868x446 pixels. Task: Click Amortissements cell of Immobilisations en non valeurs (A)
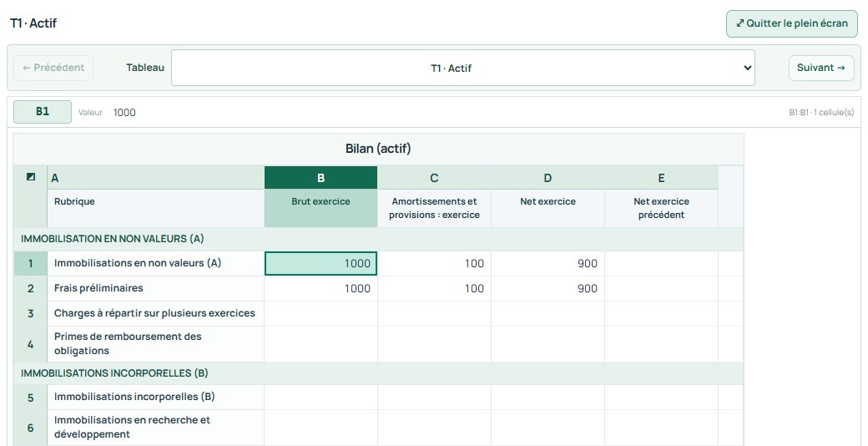pos(434,264)
